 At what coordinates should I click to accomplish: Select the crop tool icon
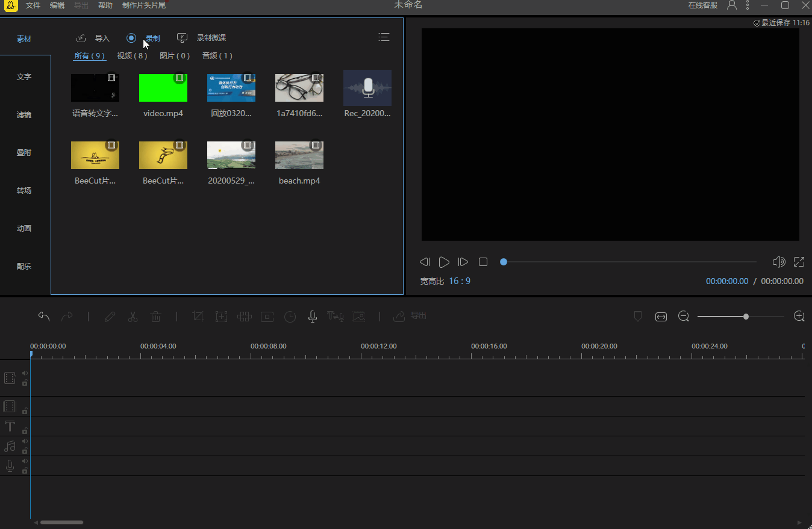198,317
